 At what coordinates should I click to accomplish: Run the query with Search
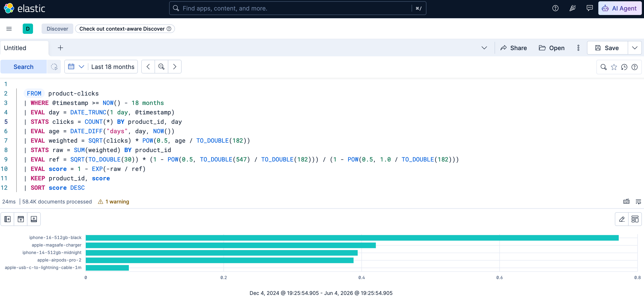click(x=24, y=67)
